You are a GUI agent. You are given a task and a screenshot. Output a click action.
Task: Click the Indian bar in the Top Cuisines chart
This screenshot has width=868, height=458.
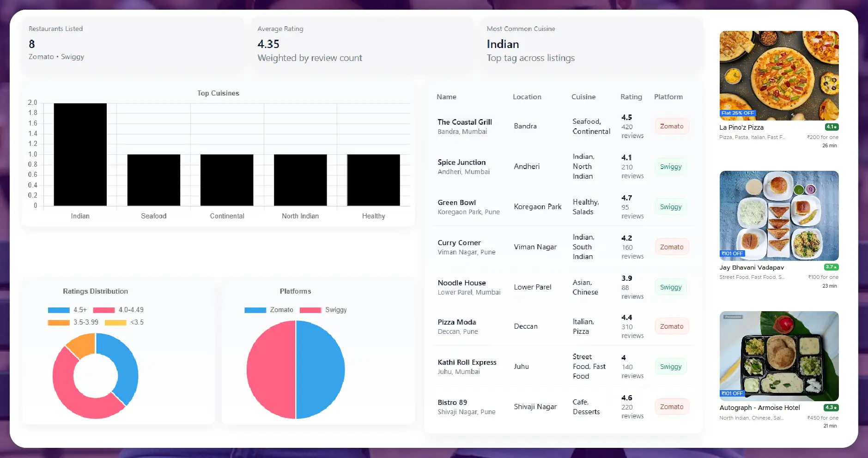pyautogui.click(x=80, y=155)
